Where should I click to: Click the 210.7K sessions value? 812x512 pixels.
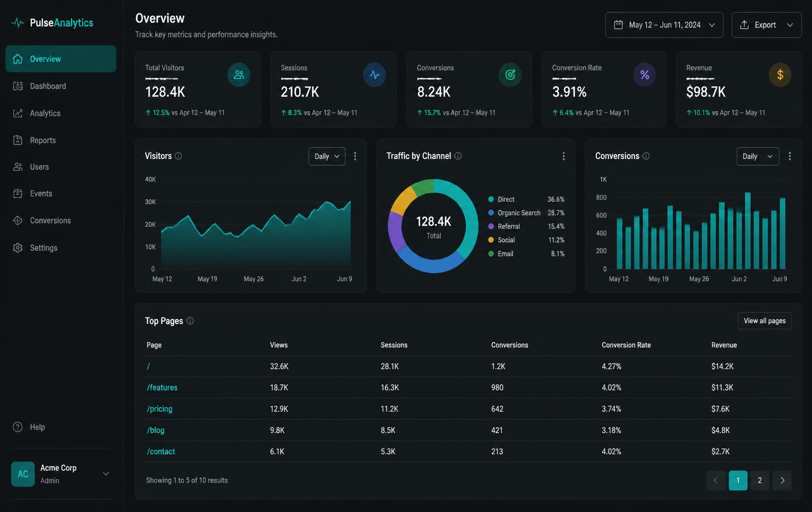click(300, 92)
